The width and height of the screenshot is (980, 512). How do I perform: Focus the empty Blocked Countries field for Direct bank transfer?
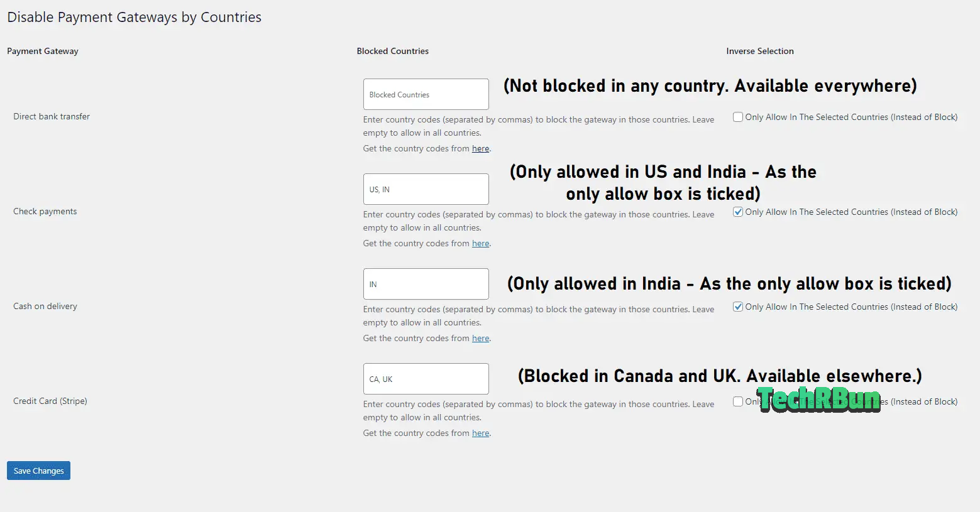(426, 94)
